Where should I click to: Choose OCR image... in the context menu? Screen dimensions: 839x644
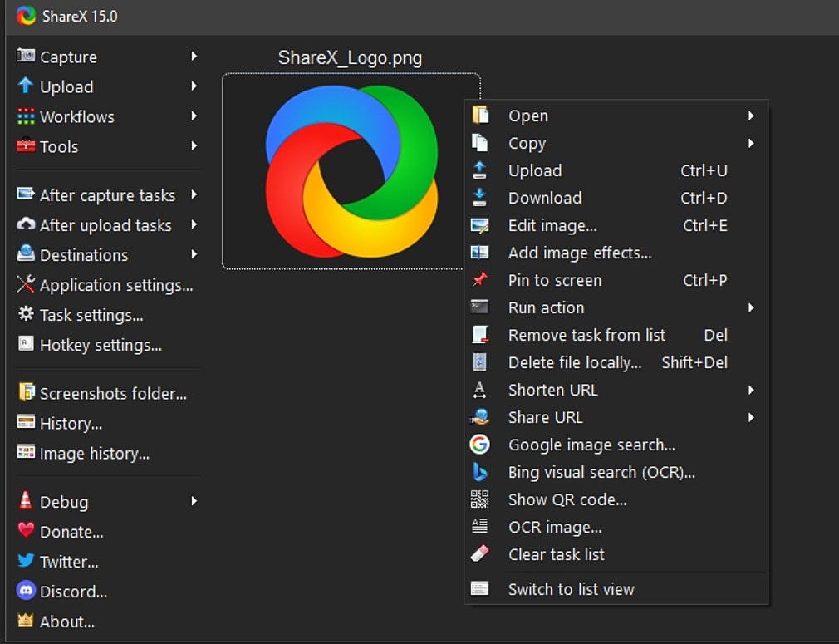(x=616, y=527)
